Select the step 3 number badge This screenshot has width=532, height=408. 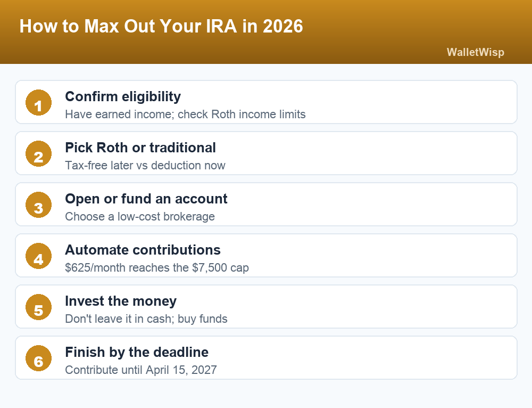(x=39, y=205)
